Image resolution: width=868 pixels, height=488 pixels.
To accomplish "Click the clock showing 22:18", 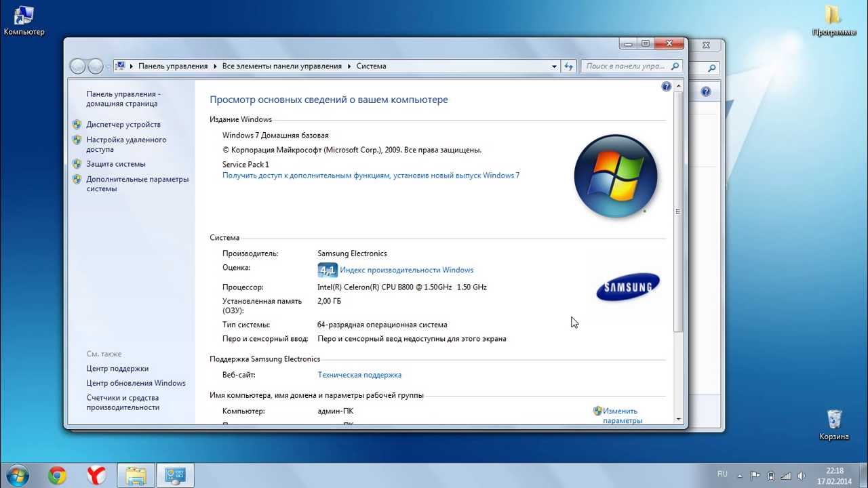I will click(x=835, y=476).
